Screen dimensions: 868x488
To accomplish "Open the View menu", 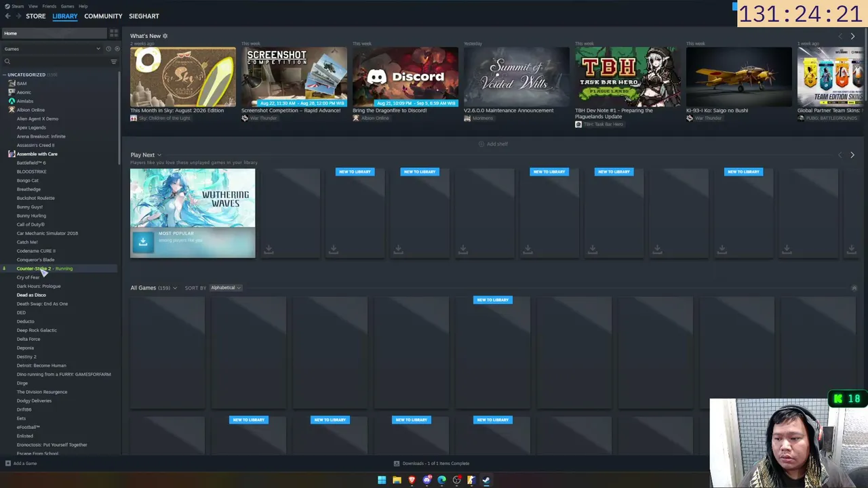I will tap(33, 6).
